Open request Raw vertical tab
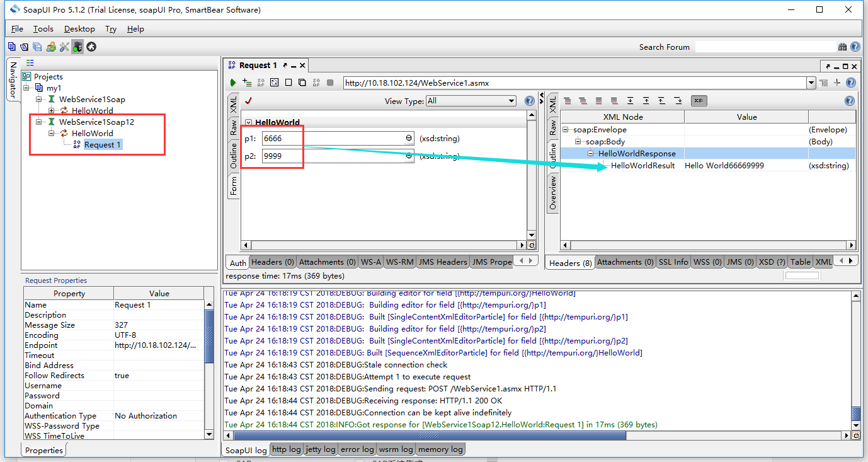Screen dimensions: 868x462 (233, 127)
